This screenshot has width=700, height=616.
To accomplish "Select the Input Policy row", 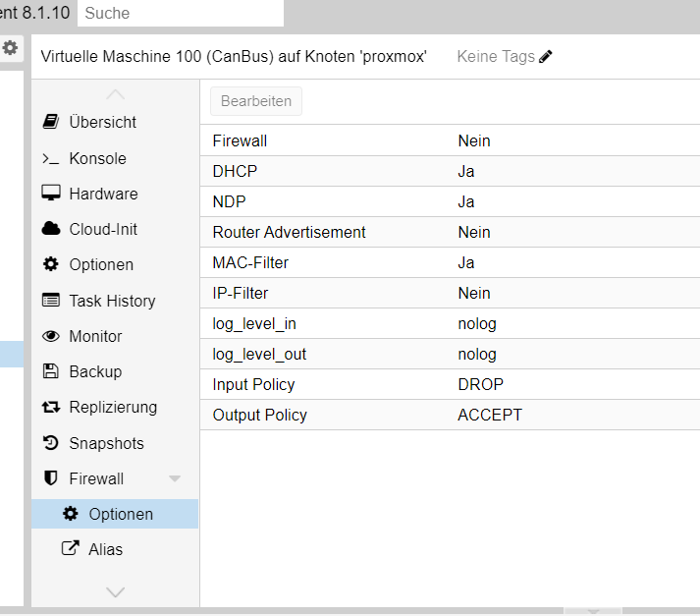I will (448, 384).
